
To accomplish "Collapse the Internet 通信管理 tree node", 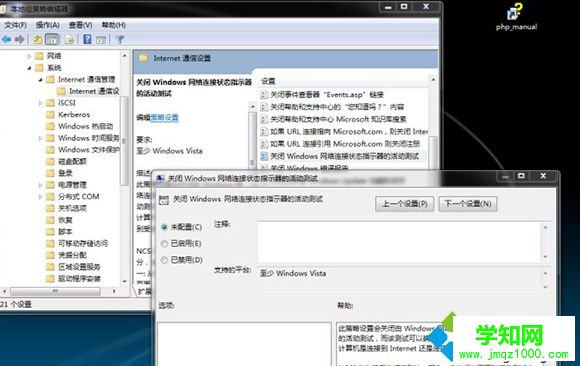I will [x=40, y=80].
